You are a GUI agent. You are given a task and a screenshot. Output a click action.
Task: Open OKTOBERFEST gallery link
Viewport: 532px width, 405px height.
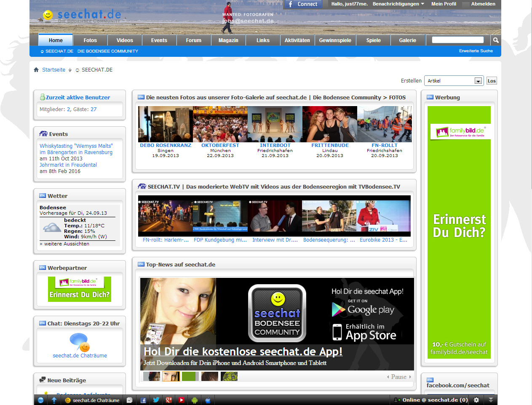220,145
